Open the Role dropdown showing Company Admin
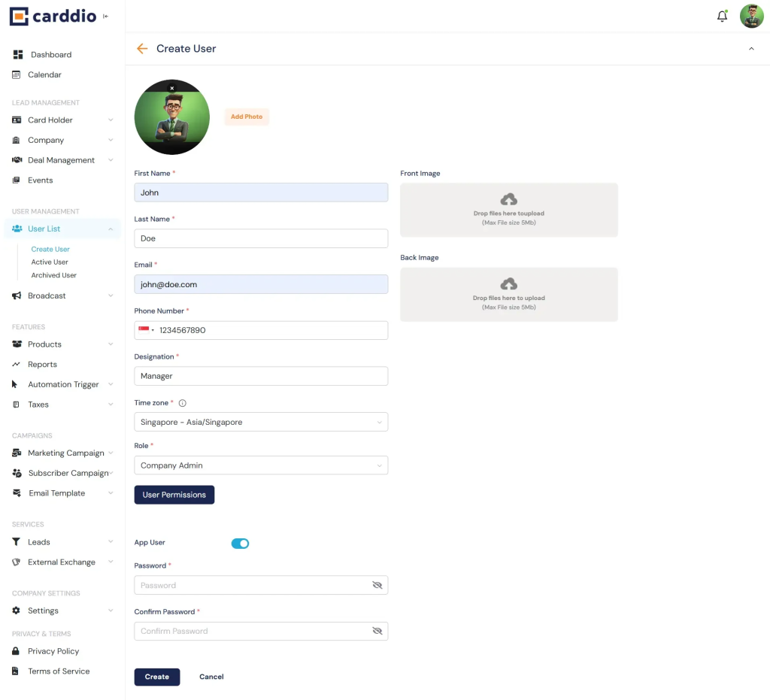This screenshot has width=770, height=700. coord(260,465)
